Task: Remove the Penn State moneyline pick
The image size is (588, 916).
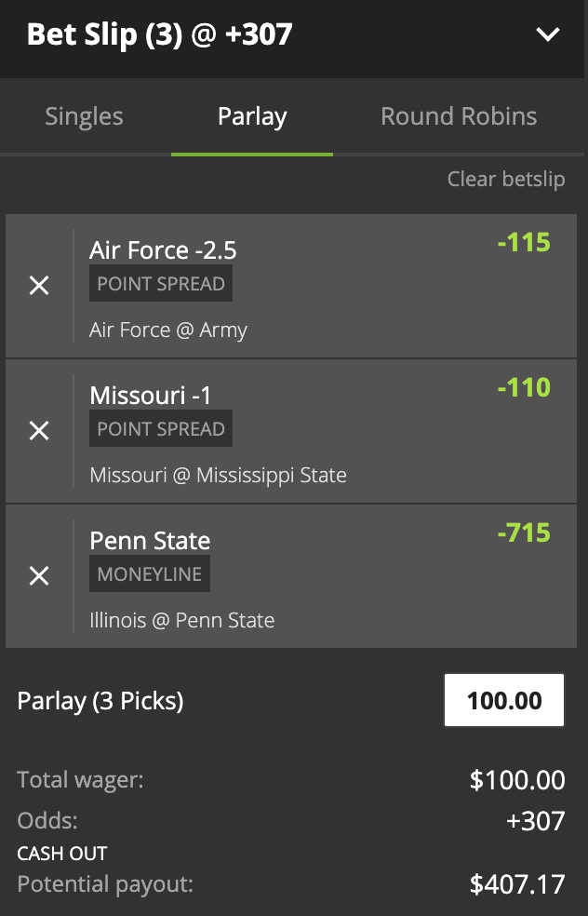Action: [x=39, y=576]
